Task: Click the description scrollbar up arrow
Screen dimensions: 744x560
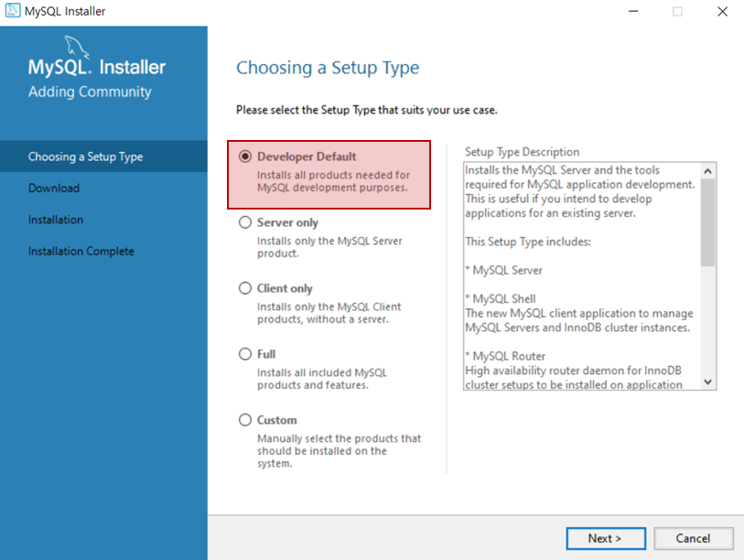Action: 708,171
